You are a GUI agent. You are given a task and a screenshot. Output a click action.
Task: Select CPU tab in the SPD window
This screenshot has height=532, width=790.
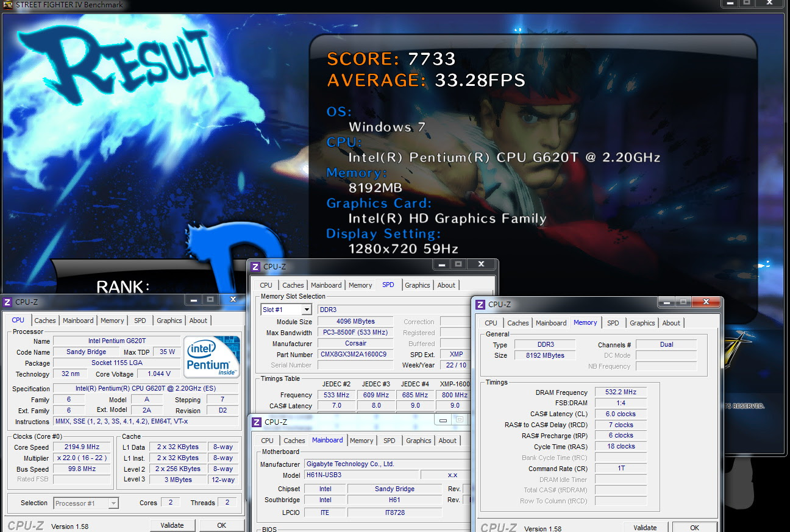click(x=266, y=285)
